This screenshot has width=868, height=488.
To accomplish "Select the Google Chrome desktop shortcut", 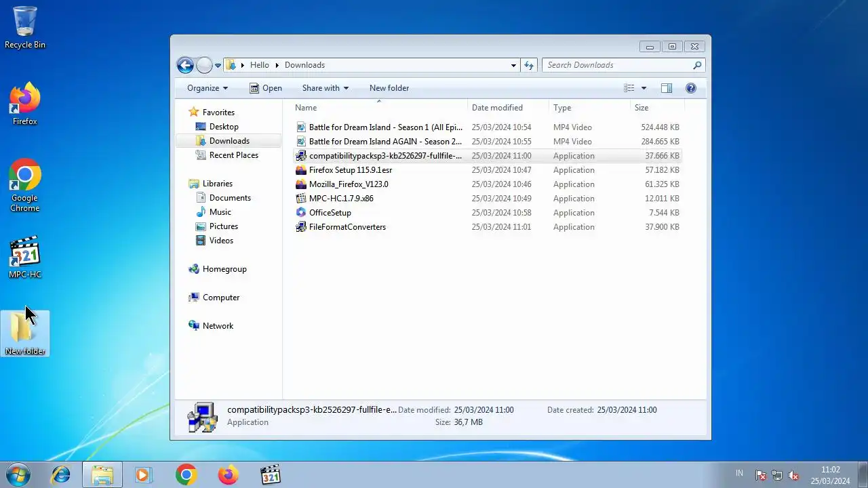I will click(25, 186).
